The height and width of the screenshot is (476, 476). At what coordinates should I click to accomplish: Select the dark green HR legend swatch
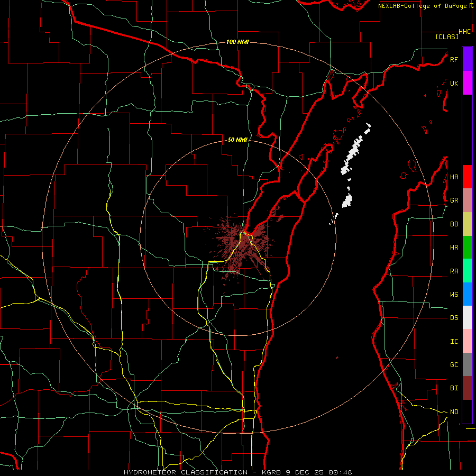(x=467, y=248)
